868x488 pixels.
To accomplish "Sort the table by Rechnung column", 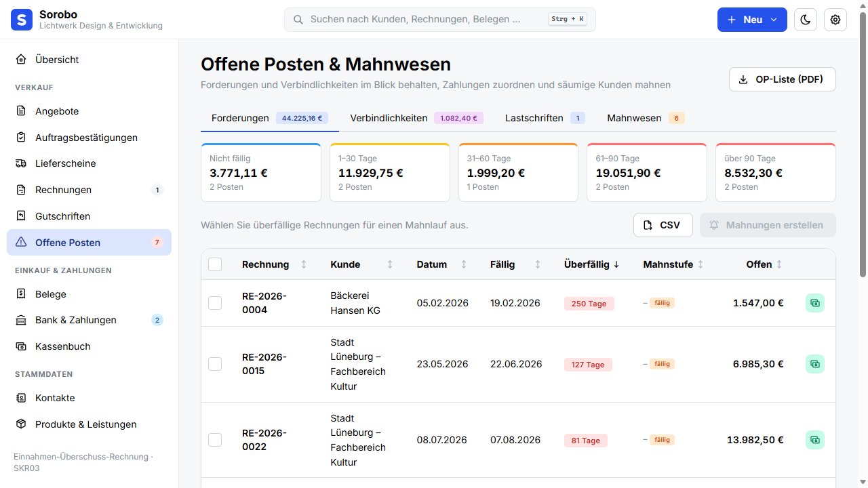I will coord(275,264).
